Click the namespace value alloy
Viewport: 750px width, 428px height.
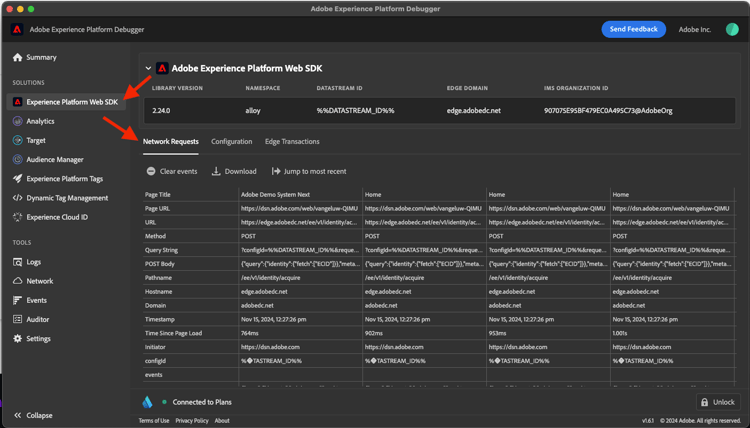pyautogui.click(x=253, y=110)
